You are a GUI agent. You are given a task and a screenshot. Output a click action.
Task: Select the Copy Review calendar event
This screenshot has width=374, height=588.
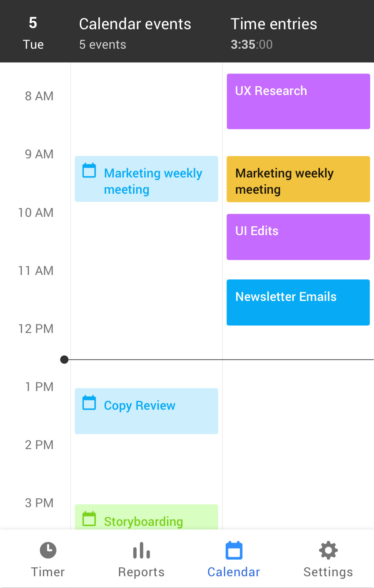[146, 411]
